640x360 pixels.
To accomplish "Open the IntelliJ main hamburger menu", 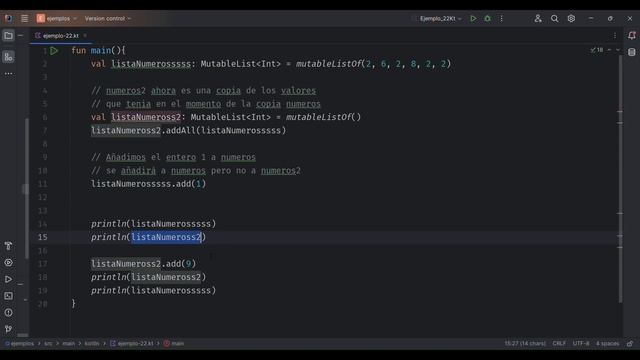I will (x=24, y=18).
